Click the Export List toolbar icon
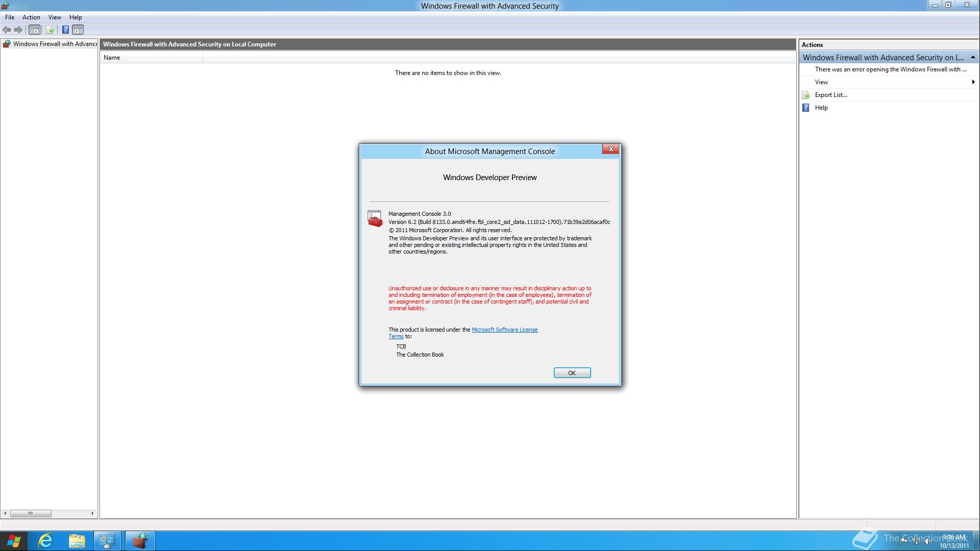Viewport: 980px width, 551px height. pos(50,30)
